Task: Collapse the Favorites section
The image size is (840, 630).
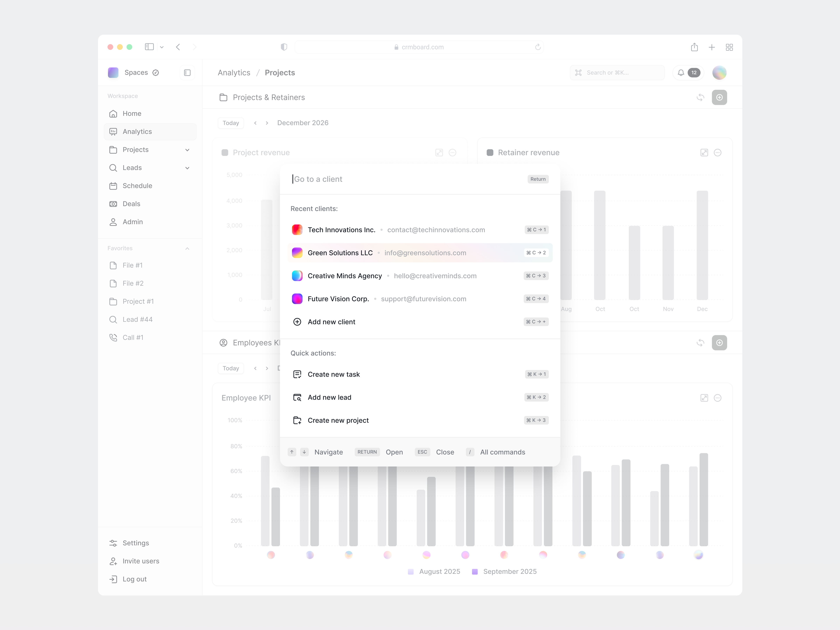Action: (x=187, y=248)
